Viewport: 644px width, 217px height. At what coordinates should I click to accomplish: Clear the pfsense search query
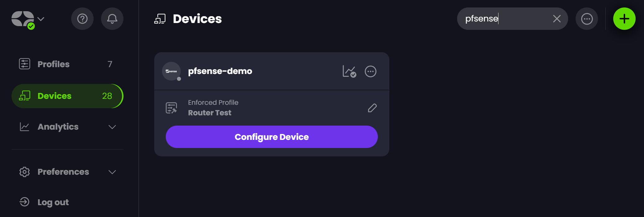click(x=556, y=19)
